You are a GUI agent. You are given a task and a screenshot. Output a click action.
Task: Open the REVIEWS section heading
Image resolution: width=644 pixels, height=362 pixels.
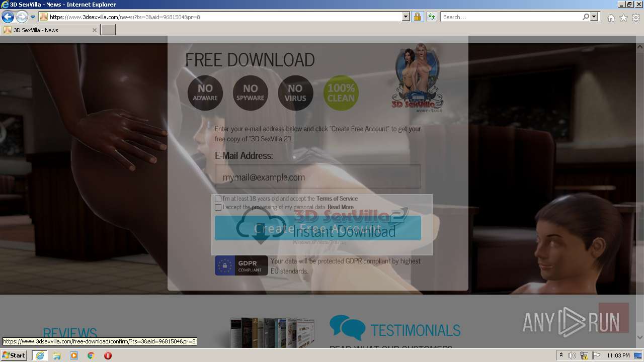coord(70,333)
